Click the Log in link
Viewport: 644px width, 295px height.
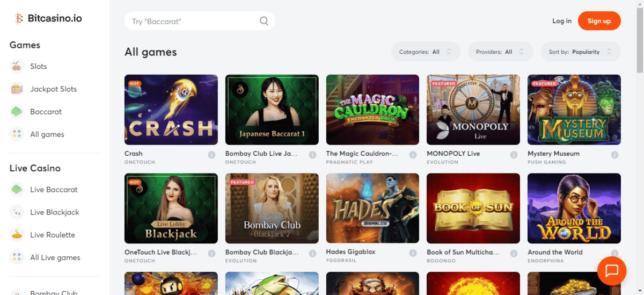[x=562, y=21]
